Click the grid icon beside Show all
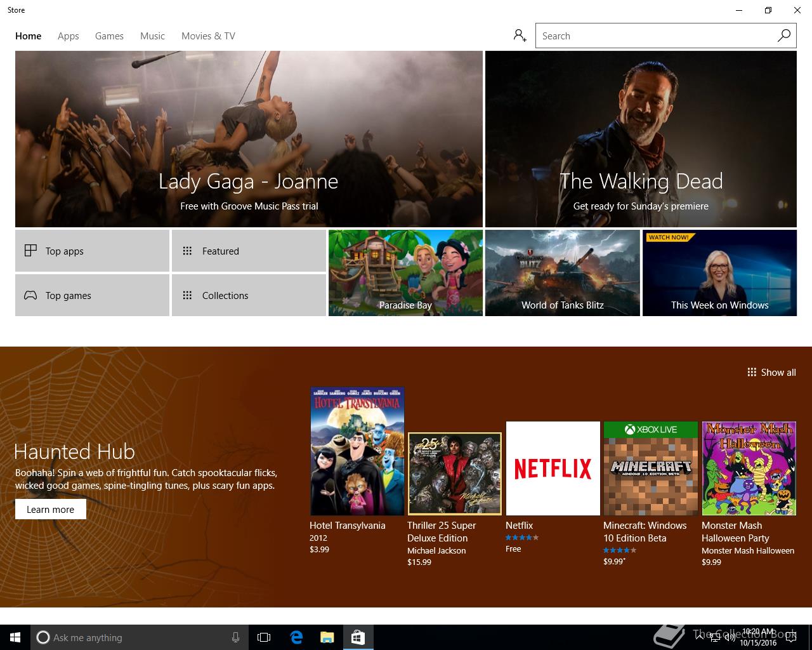The width and height of the screenshot is (812, 650). (x=752, y=372)
